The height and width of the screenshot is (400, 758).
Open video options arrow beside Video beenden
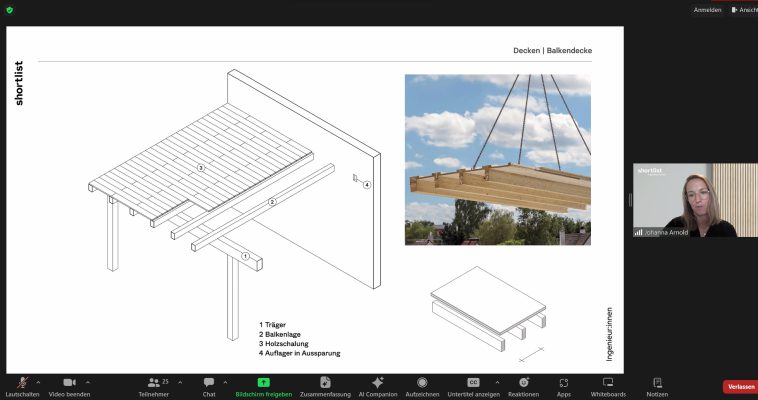click(87, 383)
